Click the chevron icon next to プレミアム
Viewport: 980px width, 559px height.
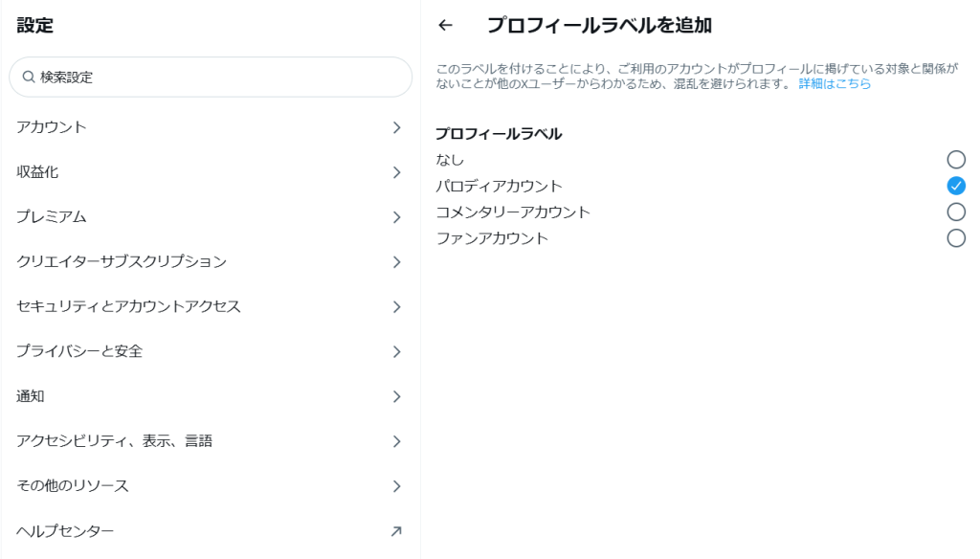tap(397, 217)
